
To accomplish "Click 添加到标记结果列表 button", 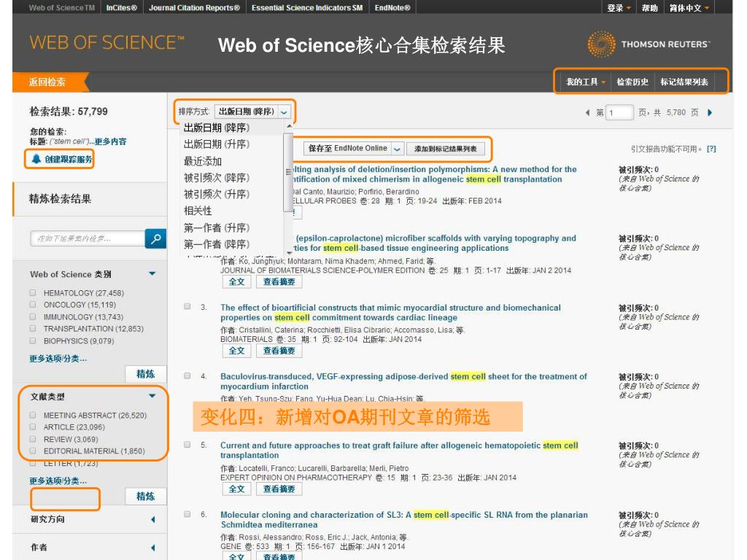I will [445, 149].
